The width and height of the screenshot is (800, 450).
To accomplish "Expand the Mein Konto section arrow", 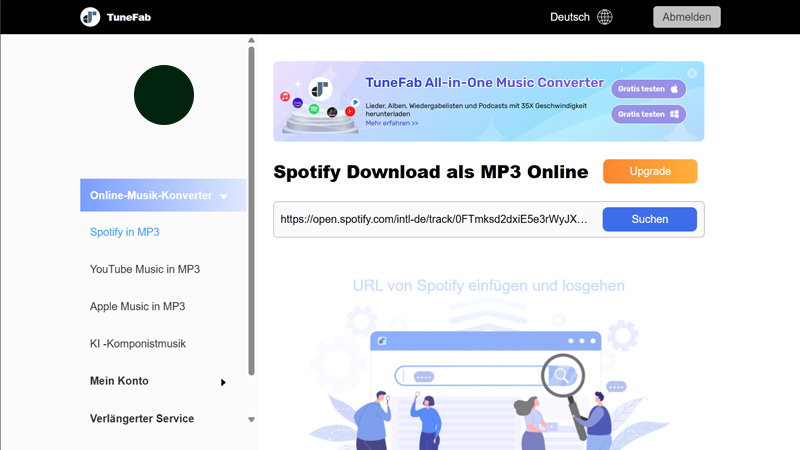I will [x=223, y=382].
